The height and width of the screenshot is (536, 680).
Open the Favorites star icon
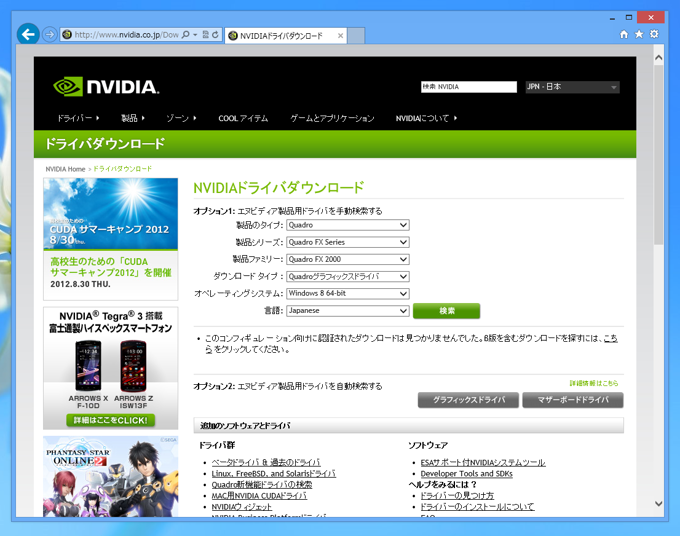click(639, 34)
